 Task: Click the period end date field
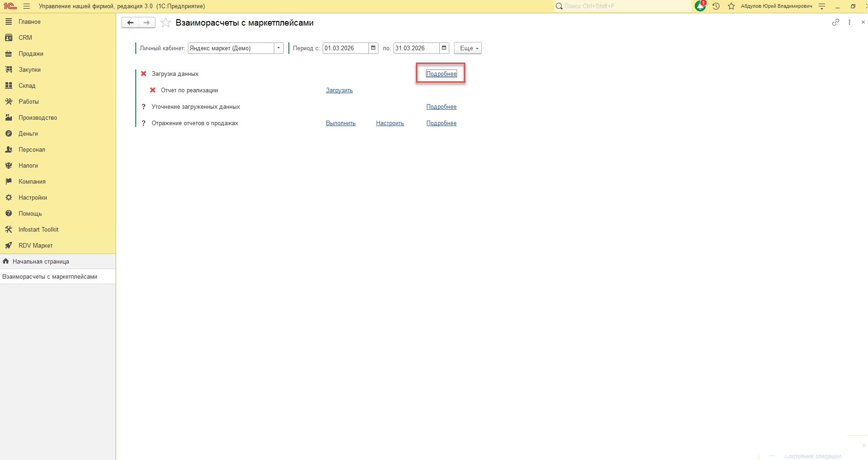(417, 48)
